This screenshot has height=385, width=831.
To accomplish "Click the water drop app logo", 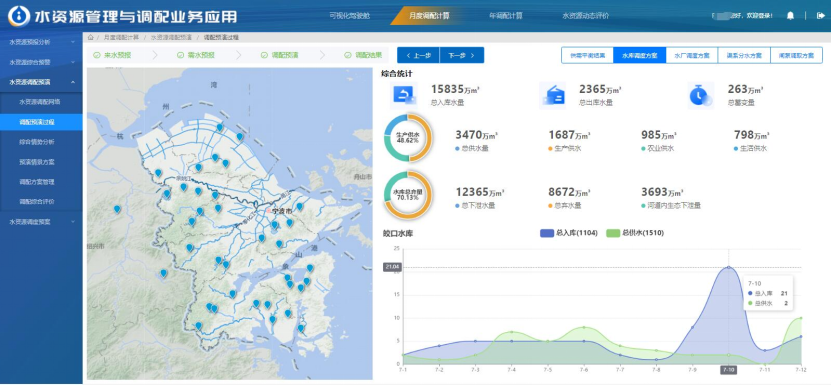I will (19, 16).
